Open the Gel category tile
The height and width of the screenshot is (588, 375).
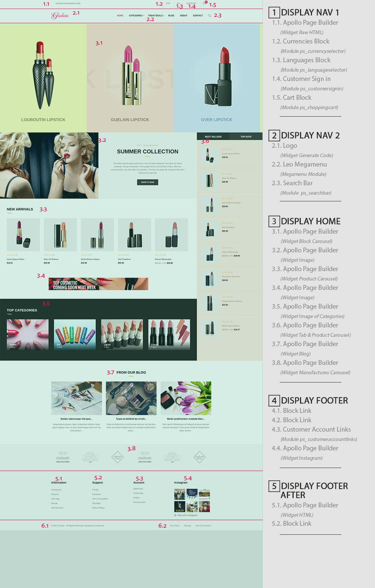pos(75,334)
